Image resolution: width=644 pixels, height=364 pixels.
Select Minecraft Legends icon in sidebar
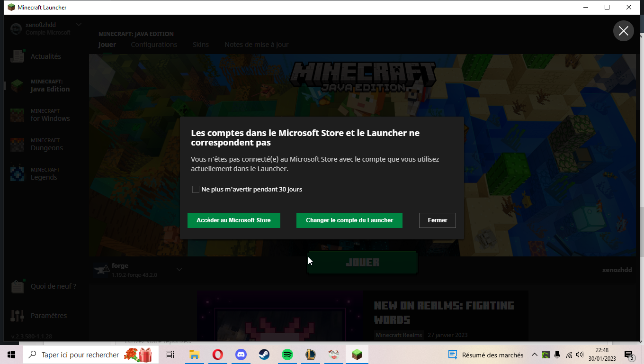(x=18, y=173)
